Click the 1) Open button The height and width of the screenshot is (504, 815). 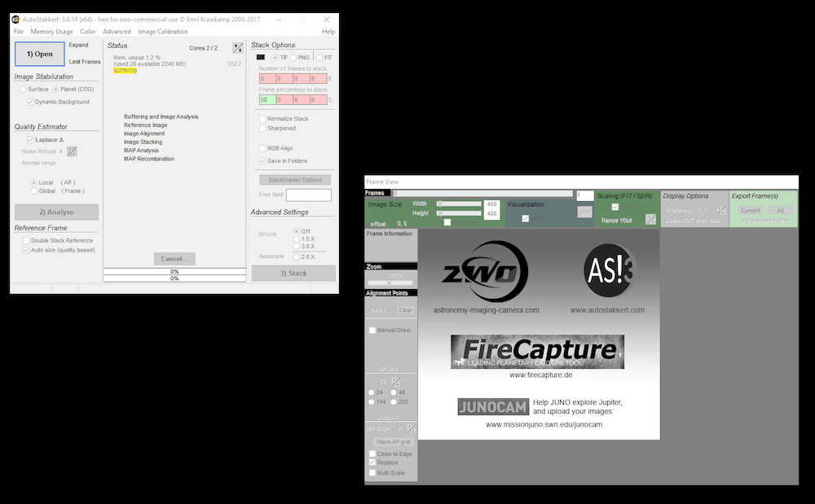pos(40,54)
